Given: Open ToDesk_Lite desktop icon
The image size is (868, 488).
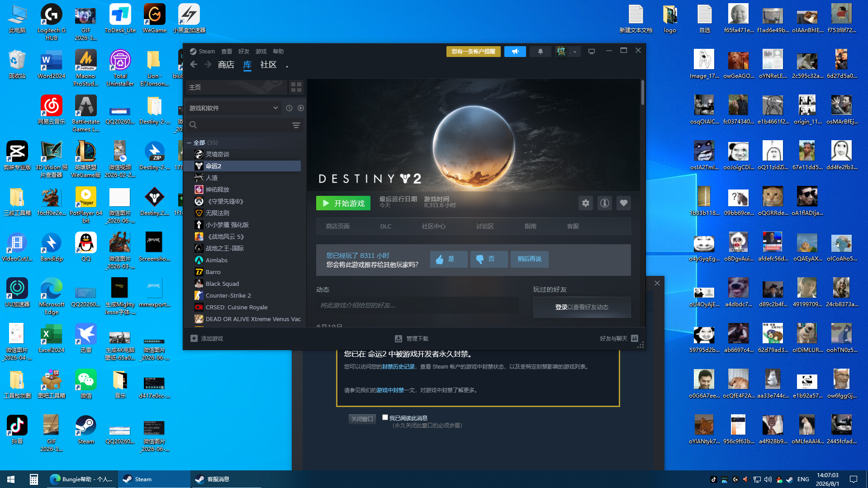Looking at the screenshot, I should [120, 19].
